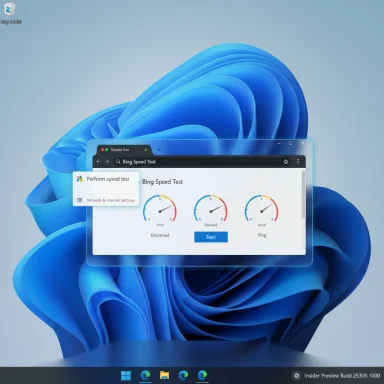Minimize the browser window
This screenshot has height=384, width=384.
click(279, 143)
